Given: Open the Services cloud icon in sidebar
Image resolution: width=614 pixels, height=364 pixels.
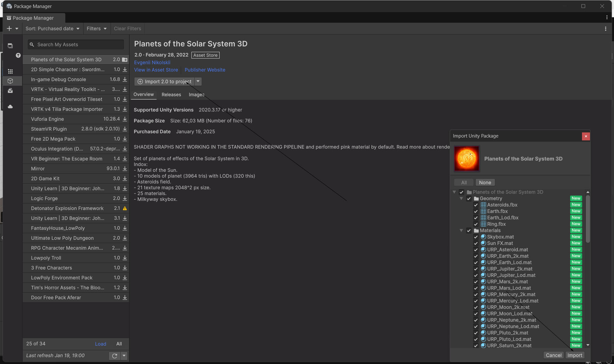Looking at the screenshot, I should 10,107.
